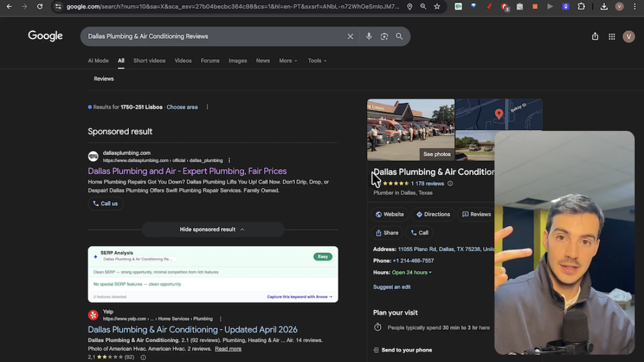Open the Tools dropdown under the search bar
Viewport: 644px width, 362px height.
tap(316, 60)
